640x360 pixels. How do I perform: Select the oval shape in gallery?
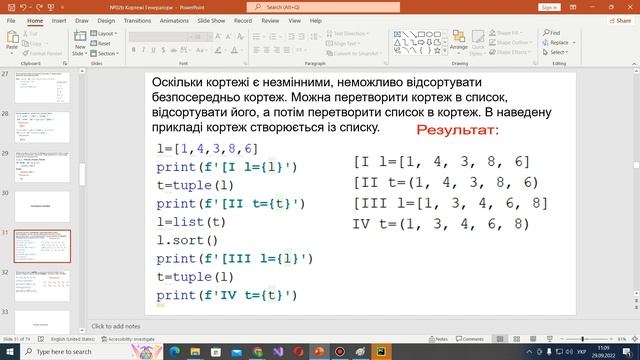[x=429, y=34]
